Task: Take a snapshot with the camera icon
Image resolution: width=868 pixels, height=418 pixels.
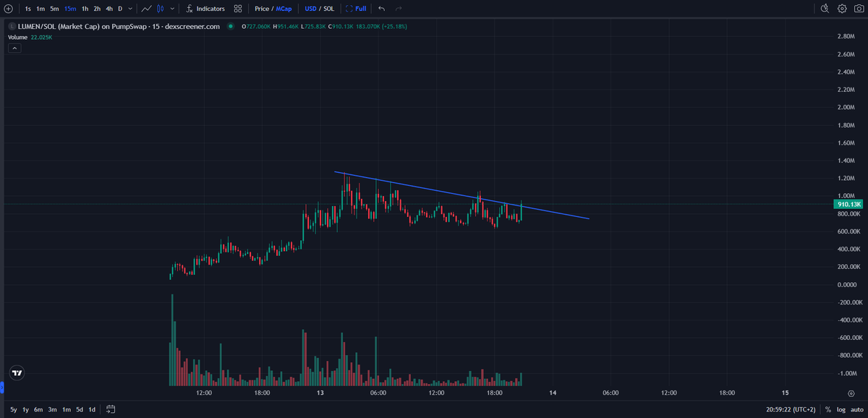Action: coord(859,9)
